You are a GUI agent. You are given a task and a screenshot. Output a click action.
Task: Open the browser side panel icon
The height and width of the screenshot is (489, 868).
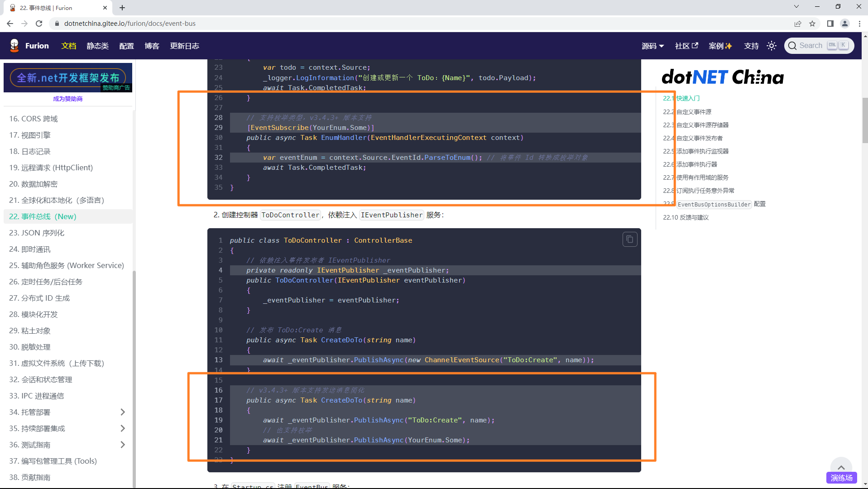[830, 24]
